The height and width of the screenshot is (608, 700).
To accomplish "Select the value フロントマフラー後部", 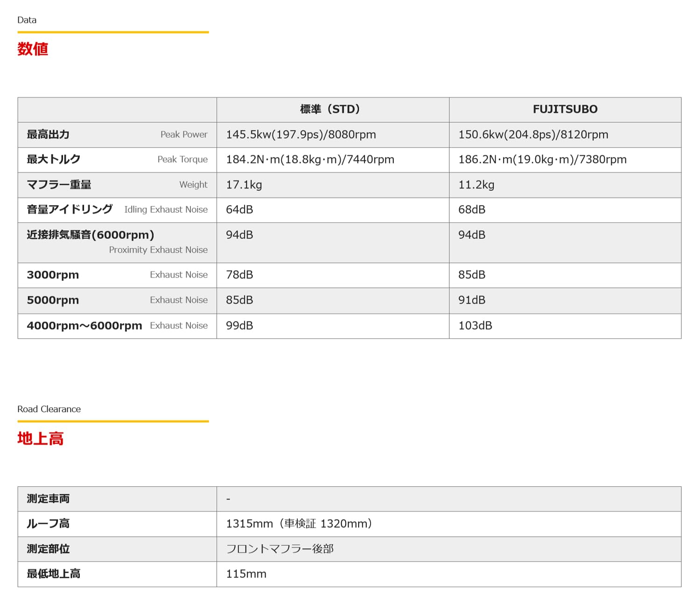I will tap(280, 549).
